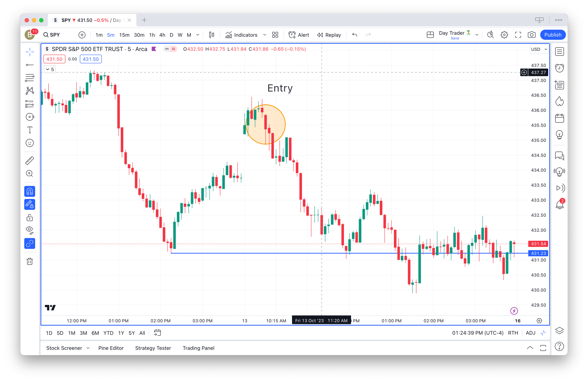The height and width of the screenshot is (382, 588).
Task: Open the Trading Panel tab
Action: coord(198,348)
